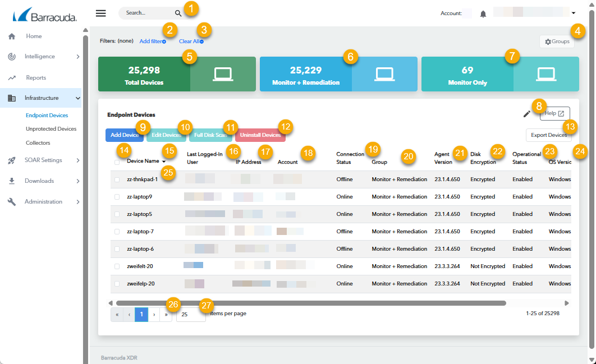Collapse the Infrastructure menu chevron
Viewport: 596px width, 364px height.
coord(78,98)
